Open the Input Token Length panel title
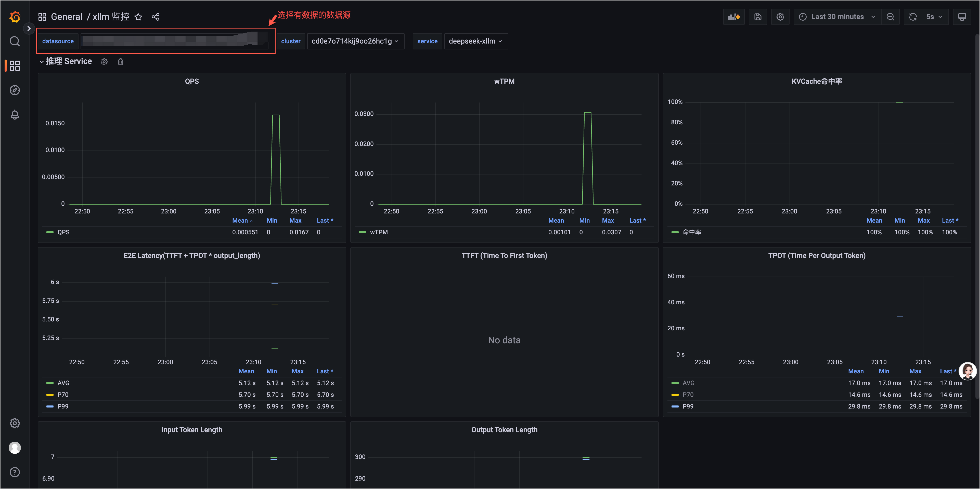This screenshot has height=489, width=980. 192,430
